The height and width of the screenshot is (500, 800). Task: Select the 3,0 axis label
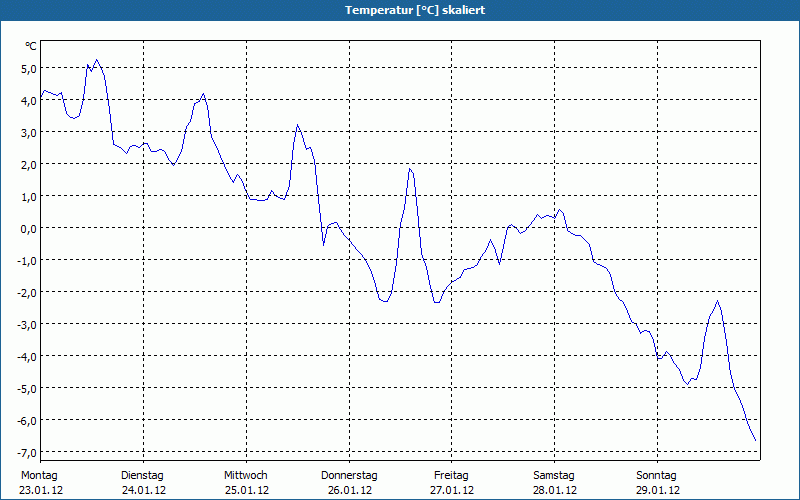[x=28, y=132]
